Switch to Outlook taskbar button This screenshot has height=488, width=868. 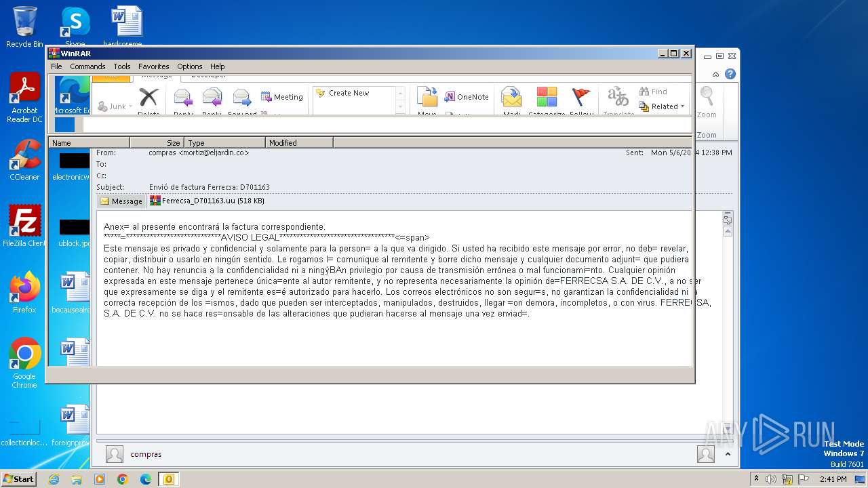(169, 479)
